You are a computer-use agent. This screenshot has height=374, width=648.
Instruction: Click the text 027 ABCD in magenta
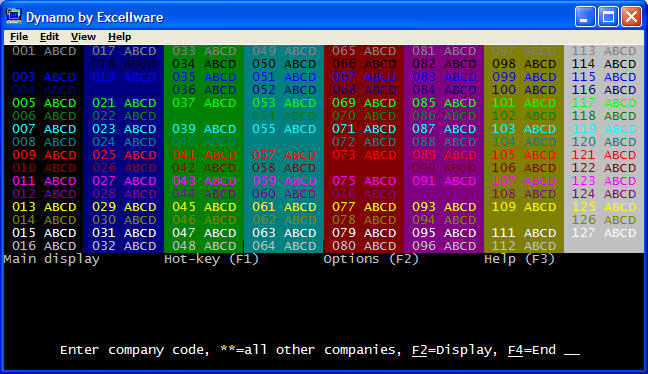[124, 181]
